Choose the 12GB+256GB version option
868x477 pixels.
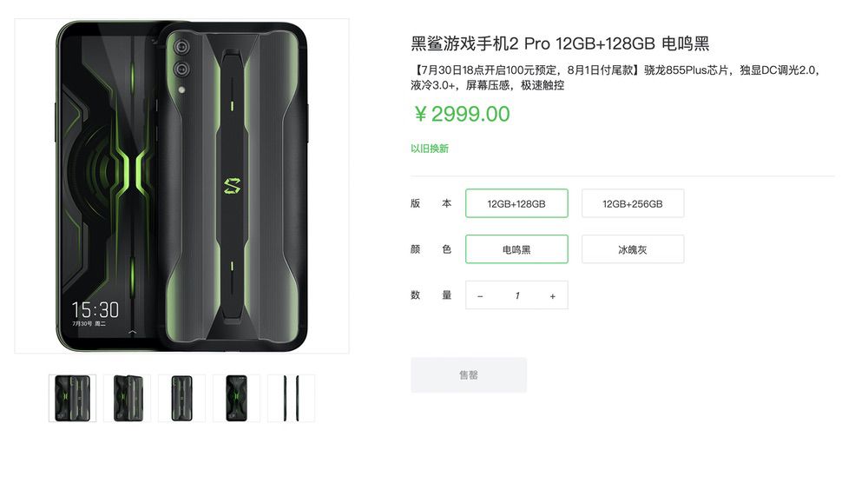point(633,203)
